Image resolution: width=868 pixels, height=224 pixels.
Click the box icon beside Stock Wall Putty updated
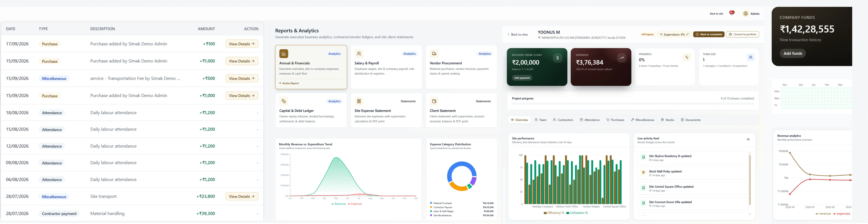click(643, 172)
